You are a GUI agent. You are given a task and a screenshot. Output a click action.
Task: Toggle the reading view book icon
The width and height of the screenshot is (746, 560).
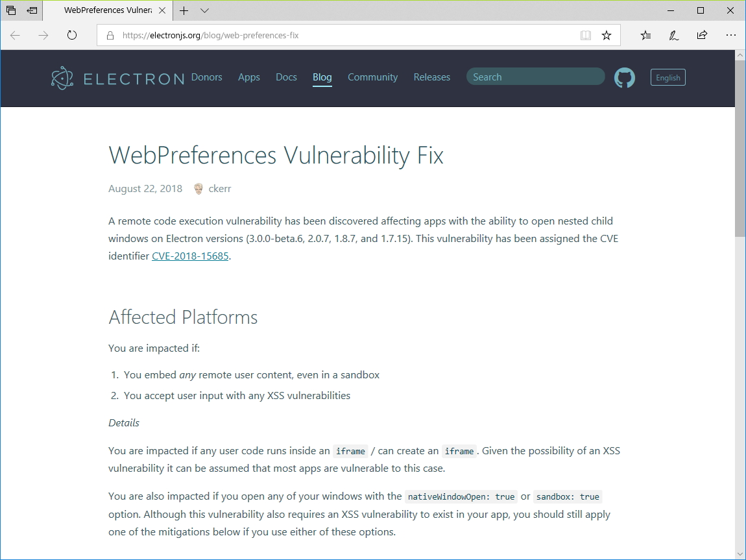pyautogui.click(x=586, y=36)
